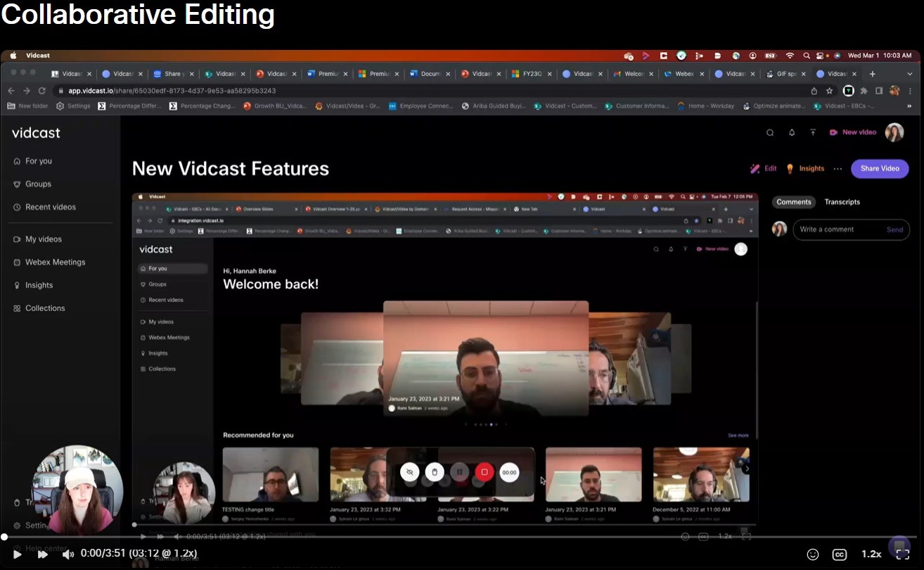The width and height of the screenshot is (924, 570).
Task: Play the Collaborative Editing video
Action: (x=18, y=555)
